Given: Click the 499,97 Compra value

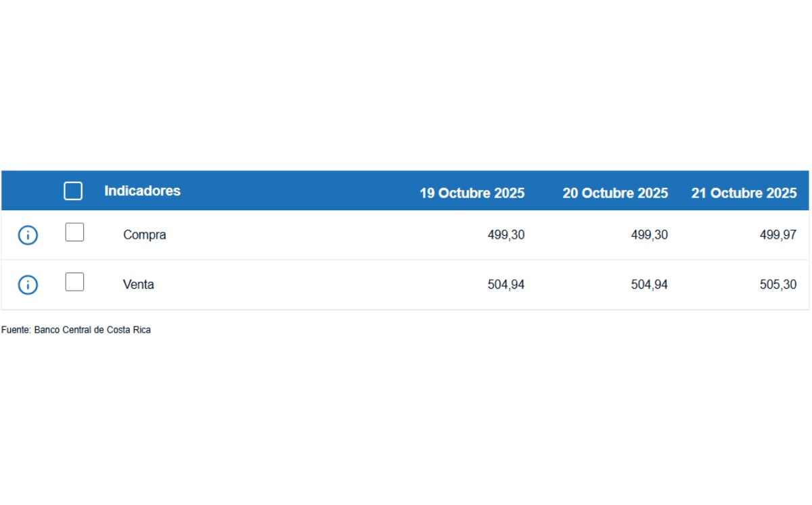Looking at the screenshot, I should tap(777, 235).
